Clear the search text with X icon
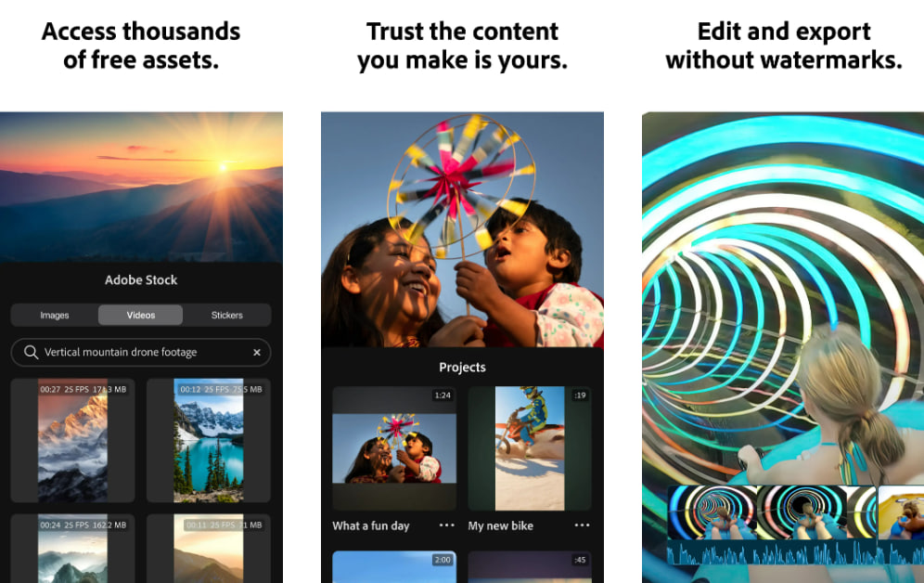924x583 pixels. (x=257, y=352)
